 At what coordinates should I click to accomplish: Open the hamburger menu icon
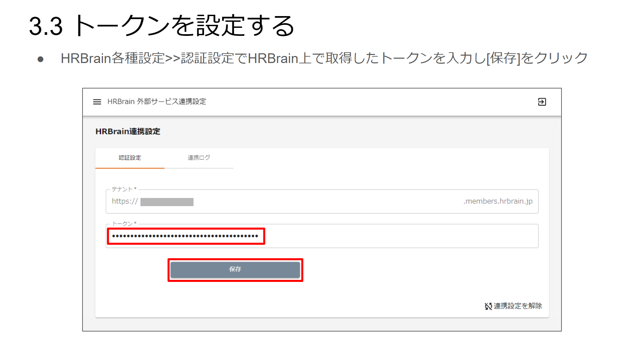coord(97,102)
